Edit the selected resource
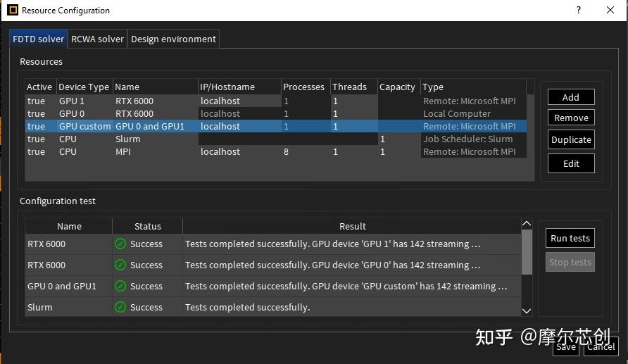628x364 pixels. [x=571, y=163]
